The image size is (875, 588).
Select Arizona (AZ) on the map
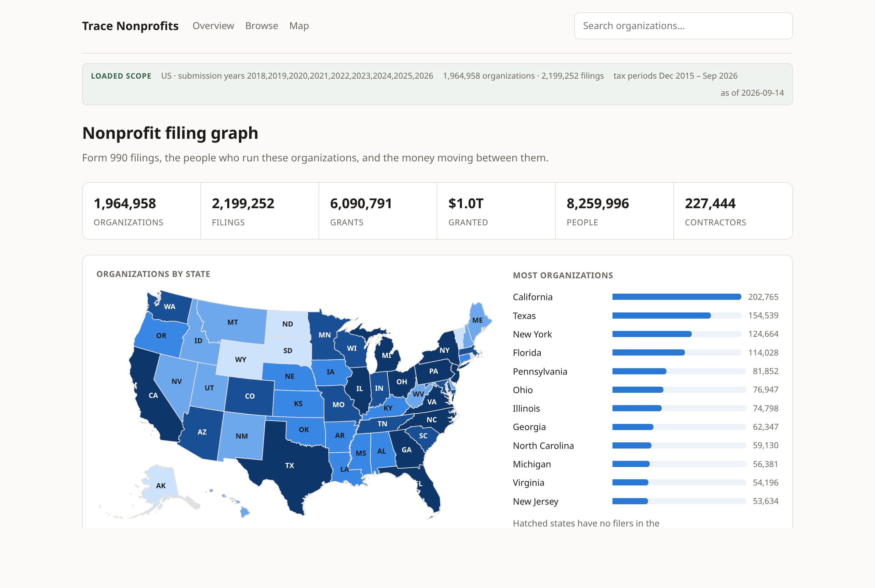(202, 432)
